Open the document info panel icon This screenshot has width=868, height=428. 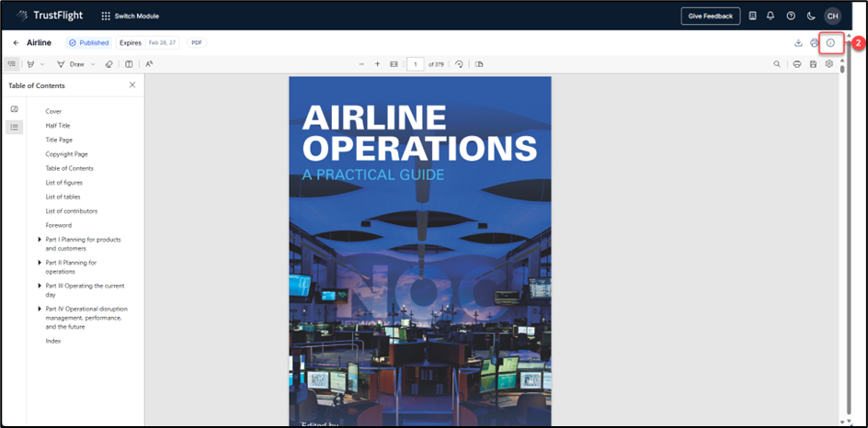coord(830,43)
